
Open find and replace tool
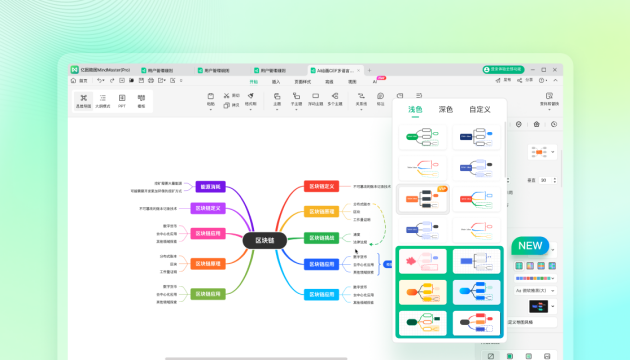tap(549, 98)
